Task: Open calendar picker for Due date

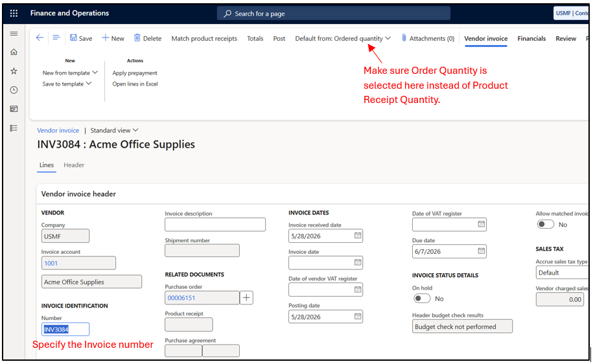Action: [481, 251]
